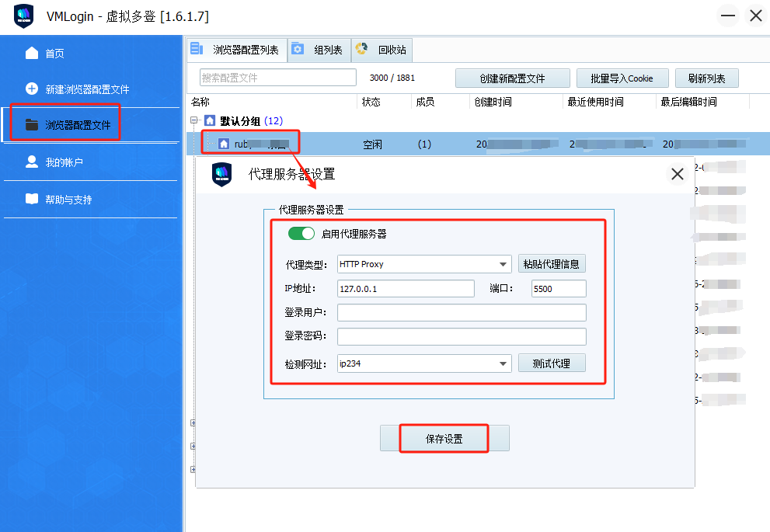The image size is (770, 532).
Task: Close the 代理服务器设置 dialog
Action: pyautogui.click(x=678, y=174)
